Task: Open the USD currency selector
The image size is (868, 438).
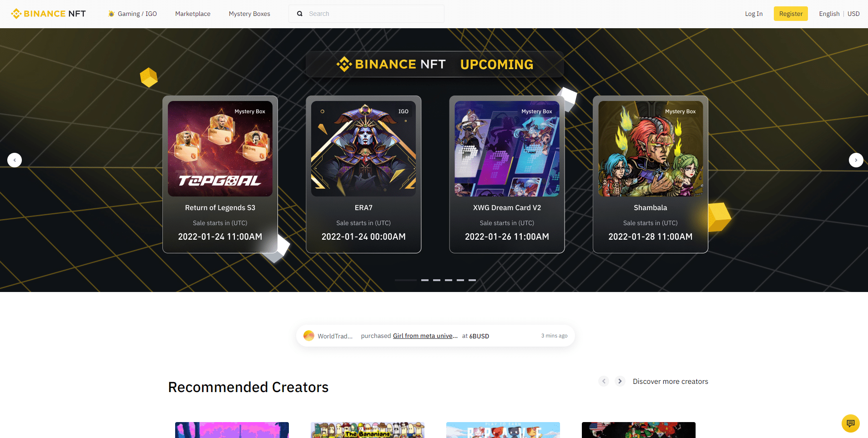Action: click(x=853, y=14)
